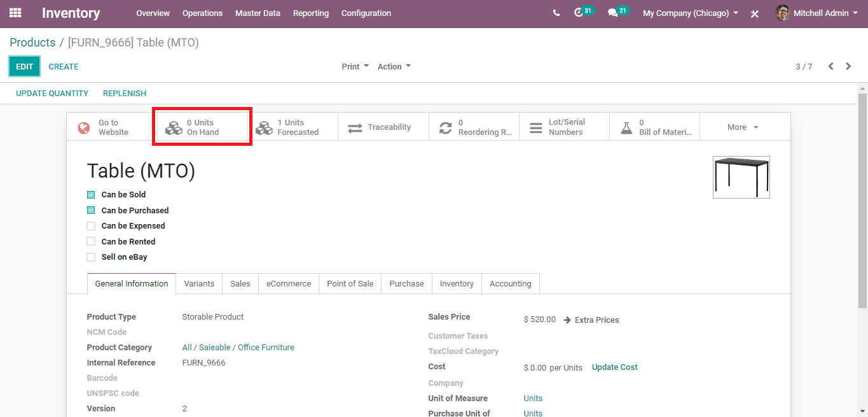
Task: Click the Lot/Serial Numbers list icon
Action: [x=536, y=128]
